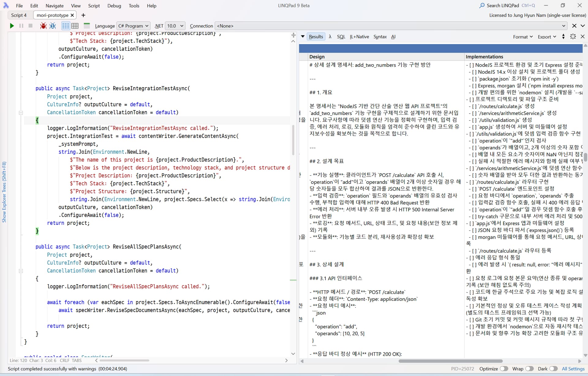Open the Edit menu
The width and height of the screenshot is (588, 376).
point(34,6)
